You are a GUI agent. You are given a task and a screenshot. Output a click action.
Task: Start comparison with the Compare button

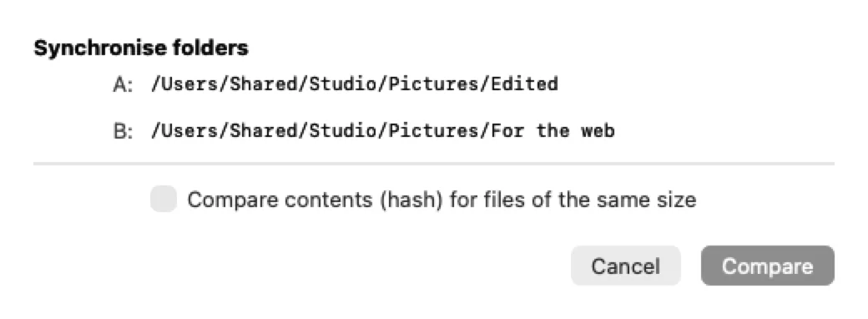pyautogui.click(x=767, y=266)
